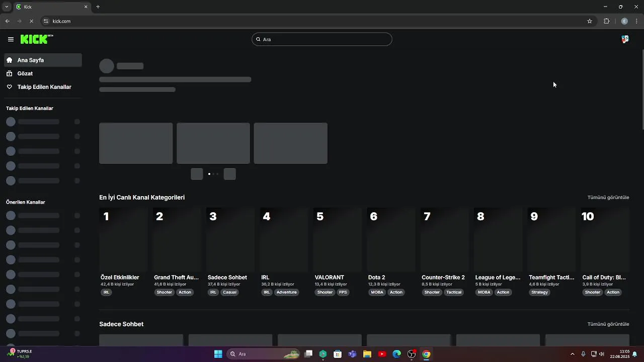Open the Dota 2 category
Viewport: 644px width, 362px height.
pos(376,277)
